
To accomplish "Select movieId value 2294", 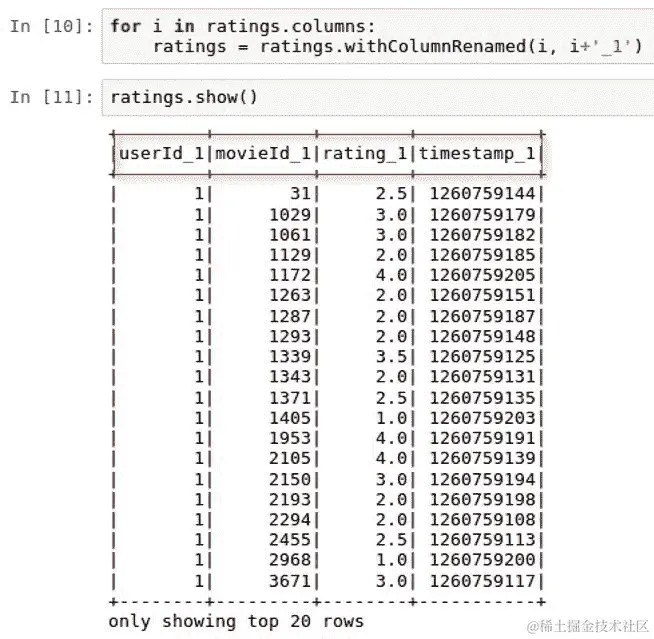I will point(290,520).
